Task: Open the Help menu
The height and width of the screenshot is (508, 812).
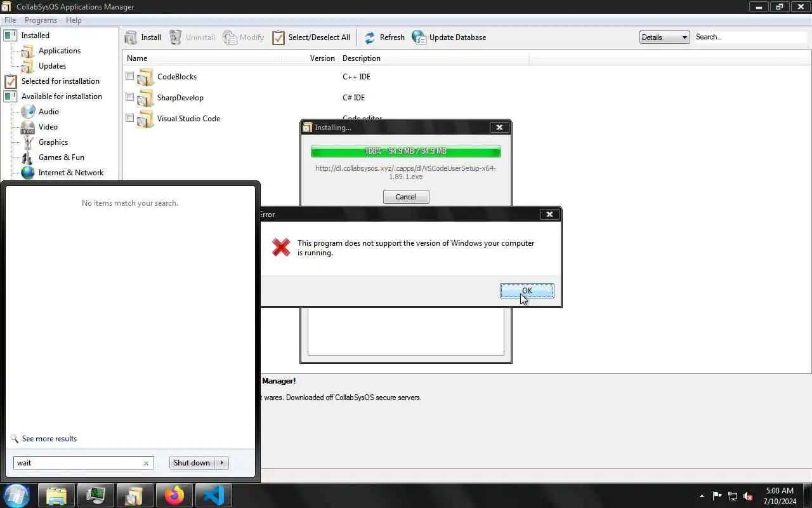Action: click(x=74, y=20)
